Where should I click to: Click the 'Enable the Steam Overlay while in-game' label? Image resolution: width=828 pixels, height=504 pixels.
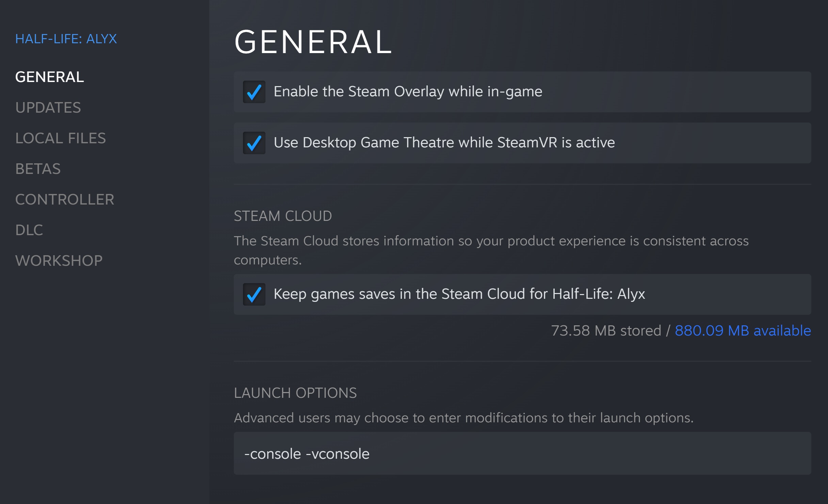408,92
